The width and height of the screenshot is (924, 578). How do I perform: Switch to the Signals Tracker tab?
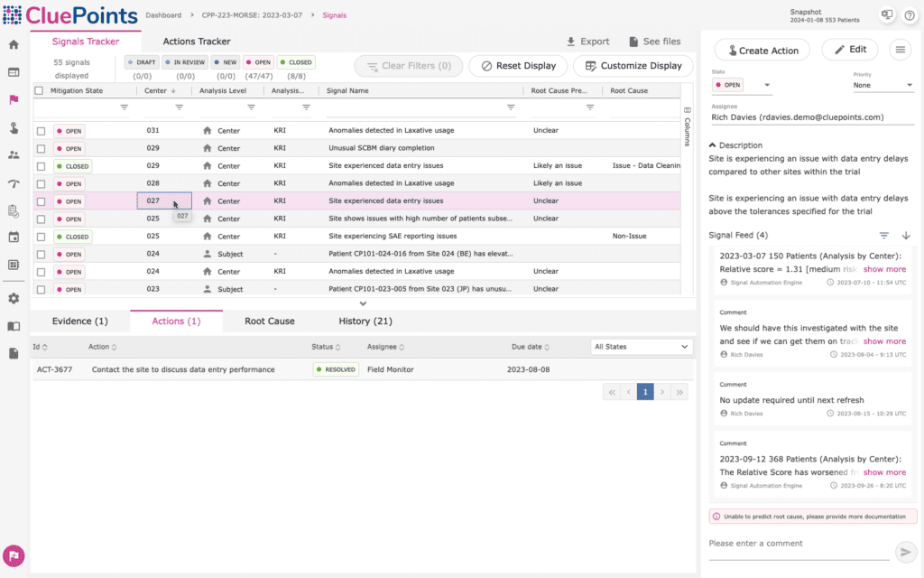pos(86,42)
